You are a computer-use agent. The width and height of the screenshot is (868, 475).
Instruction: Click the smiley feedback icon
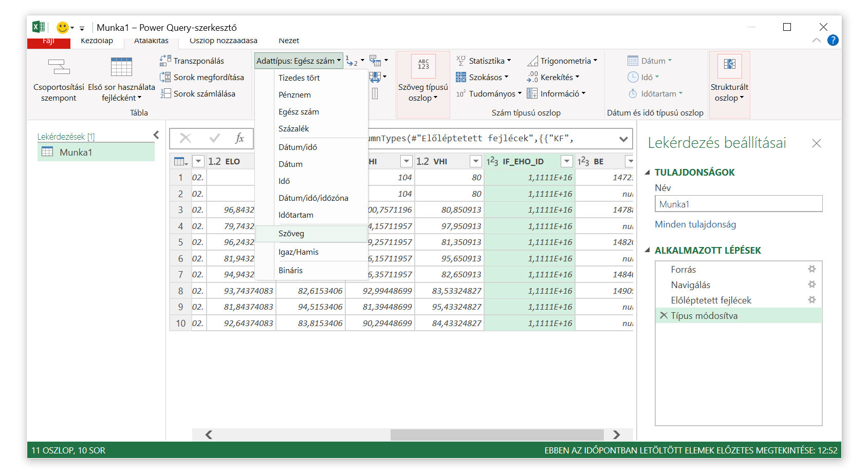pos(62,28)
